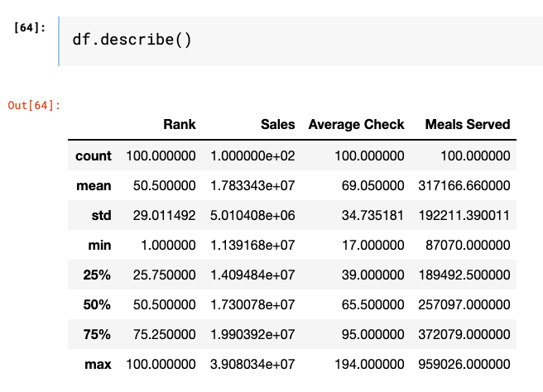
Task: Select the mean row label
Action: click(x=94, y=186)
